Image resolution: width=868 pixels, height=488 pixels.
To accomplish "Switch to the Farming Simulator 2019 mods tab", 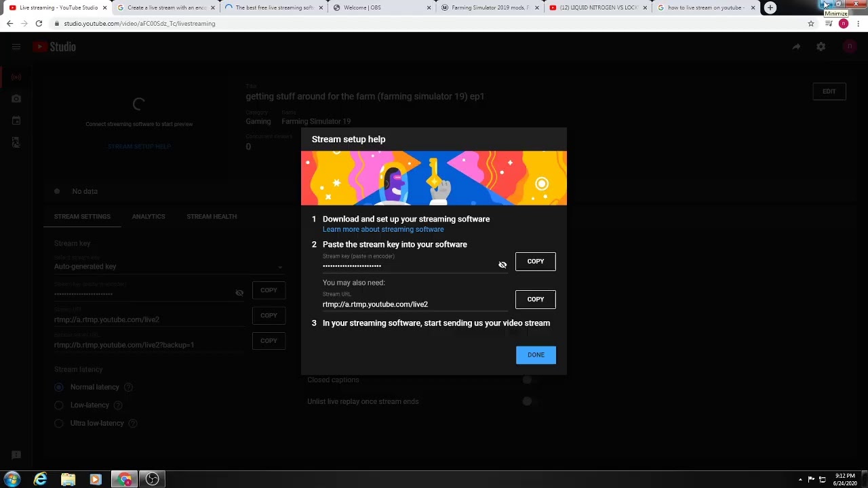I will click(491, 8).
